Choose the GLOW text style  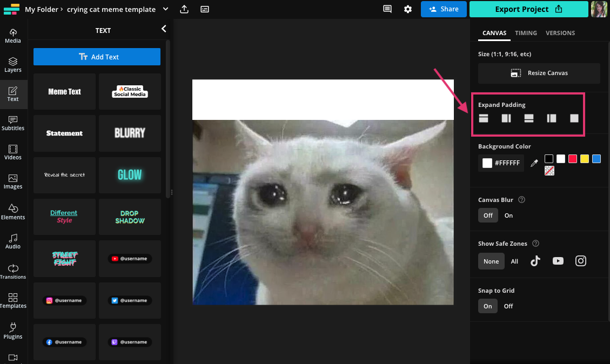(x=130, y=175)
